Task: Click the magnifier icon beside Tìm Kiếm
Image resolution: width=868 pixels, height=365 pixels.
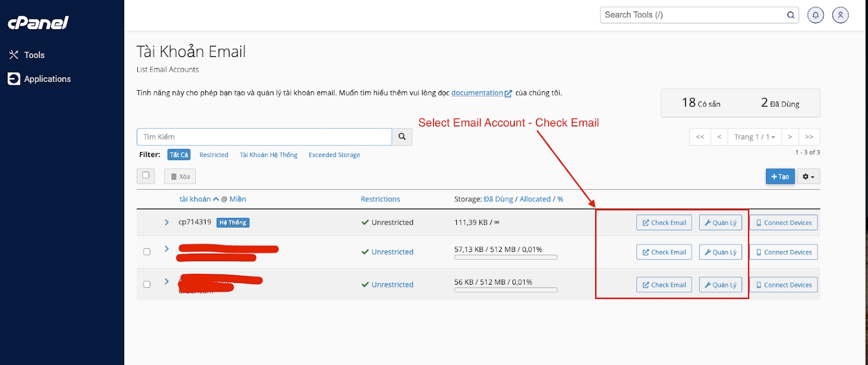Action: [x=402, y=137]
